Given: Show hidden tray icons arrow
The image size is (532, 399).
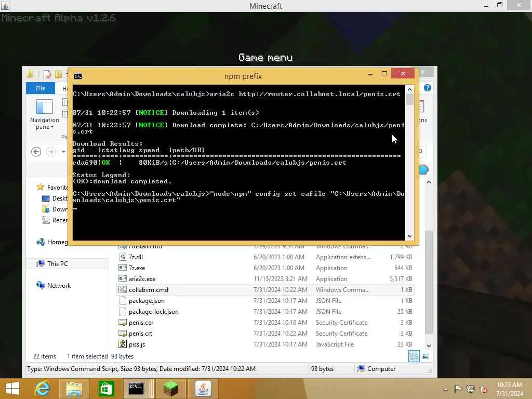Looking at the screenshot, I should (445, 389).
